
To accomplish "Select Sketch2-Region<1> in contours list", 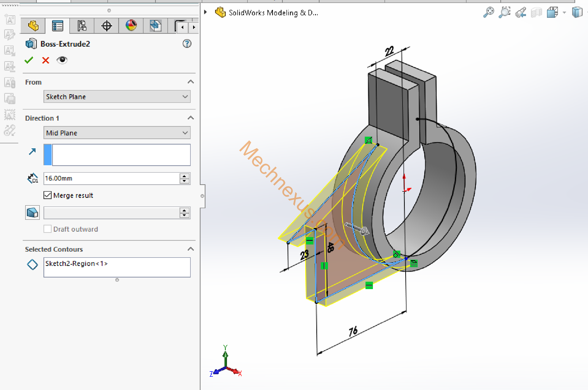I will pyautogui.click(x=76, y=264).
